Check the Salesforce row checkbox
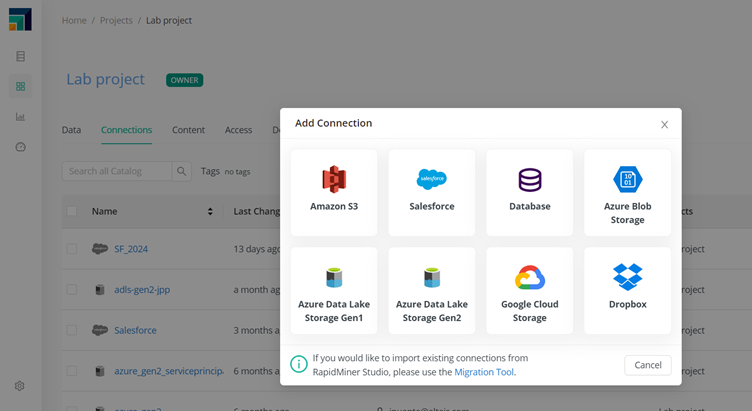The image size is (752, 411). click(71, 330)
